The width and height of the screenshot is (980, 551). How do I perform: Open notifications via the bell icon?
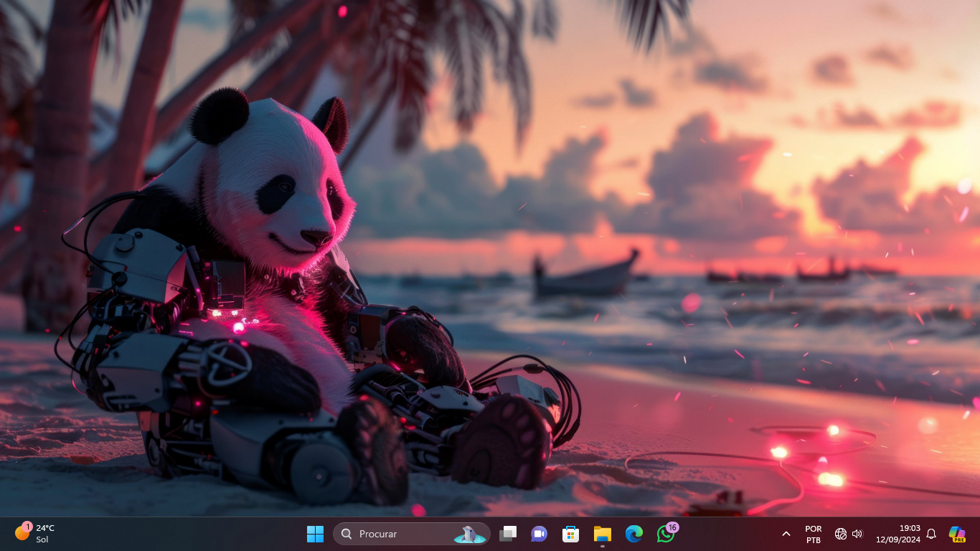931,534
